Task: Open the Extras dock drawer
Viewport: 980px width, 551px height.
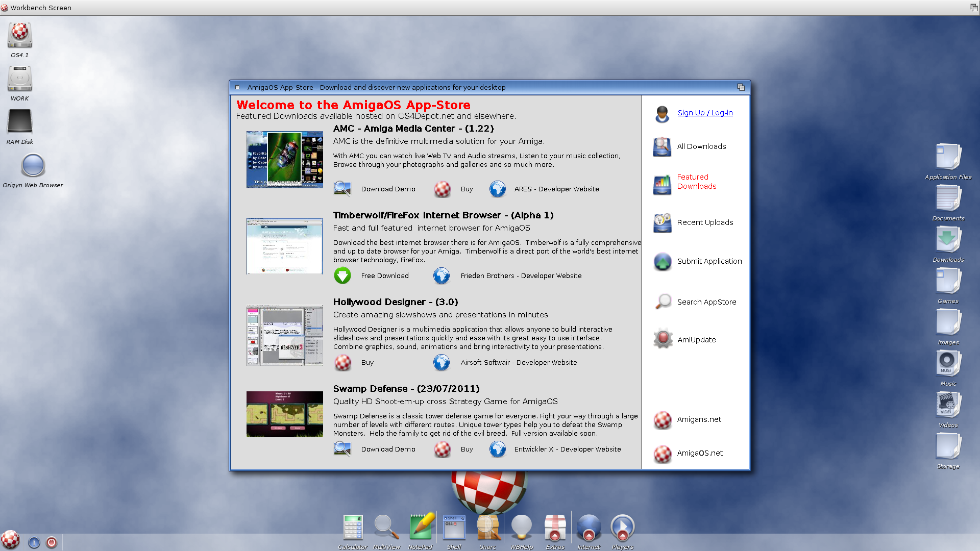Action: coord(555,528)
